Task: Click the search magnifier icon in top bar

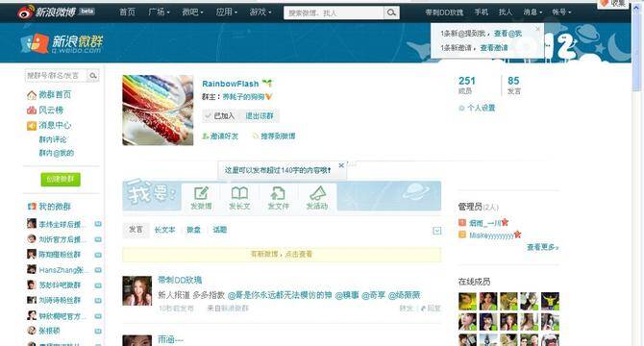Action: [391, 12]
